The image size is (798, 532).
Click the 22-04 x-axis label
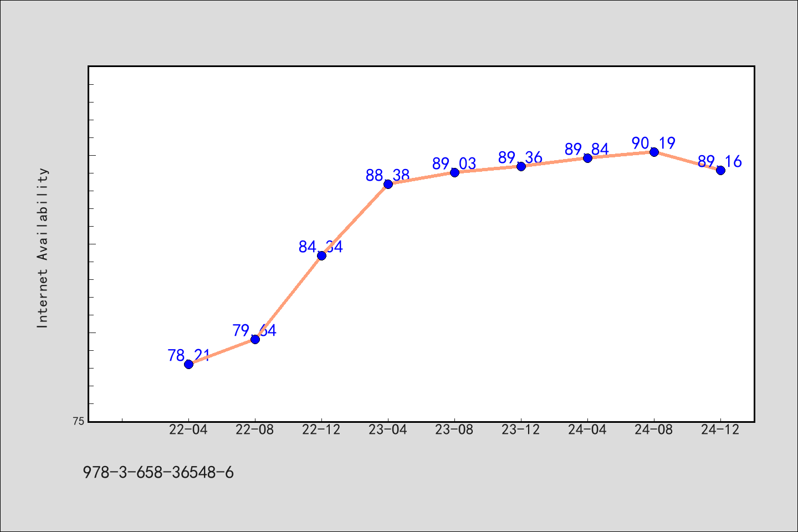point(188,430)
